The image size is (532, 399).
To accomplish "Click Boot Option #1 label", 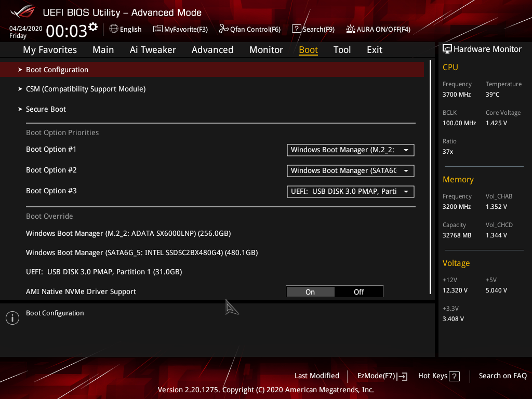I will click(x=51, y=149).
